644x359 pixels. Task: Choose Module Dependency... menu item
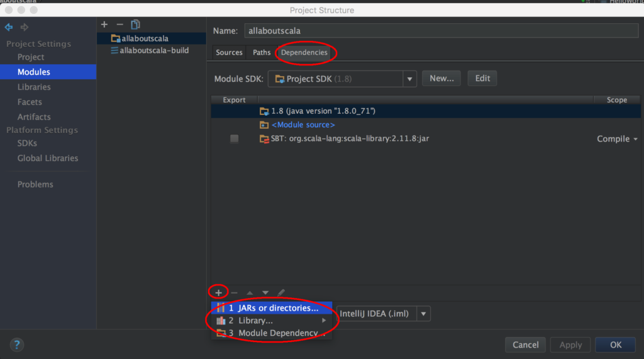pyautogui.click(x=272, y=333)
